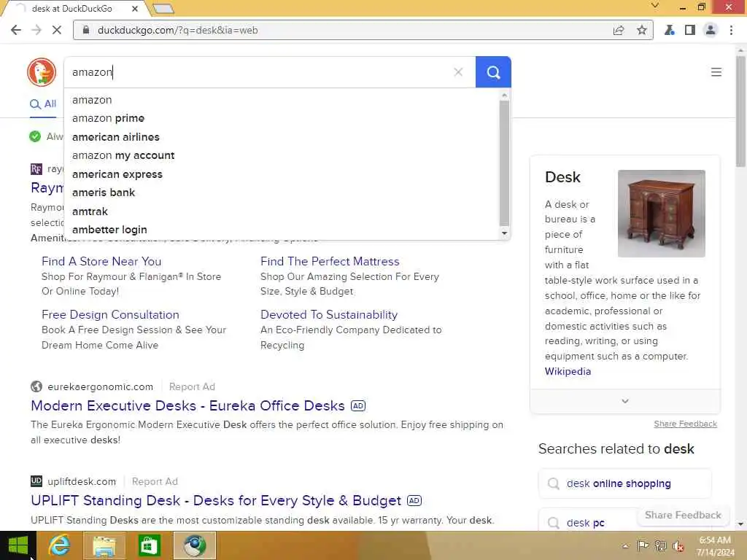Click the page vertical scrollbar thumb
747x560 pixels.
tap(740, 112)
